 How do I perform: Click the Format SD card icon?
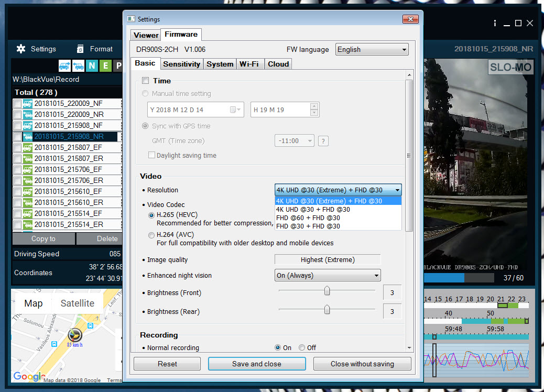[x=80, y=49]
